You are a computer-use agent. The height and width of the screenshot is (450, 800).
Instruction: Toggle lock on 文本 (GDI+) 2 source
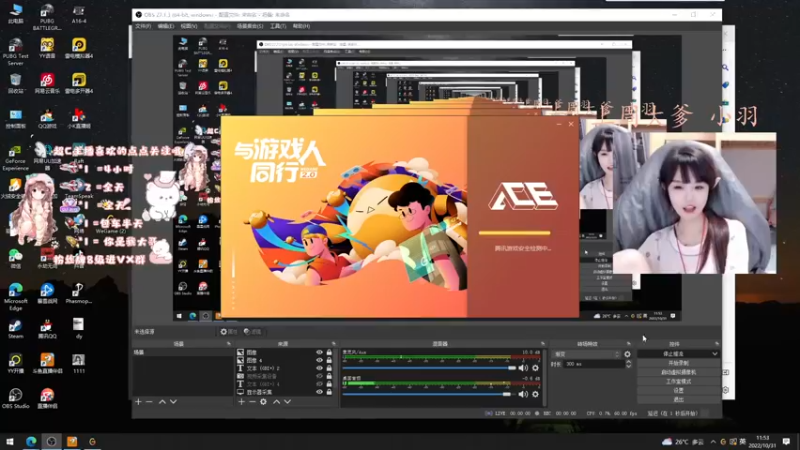(329, 368)
